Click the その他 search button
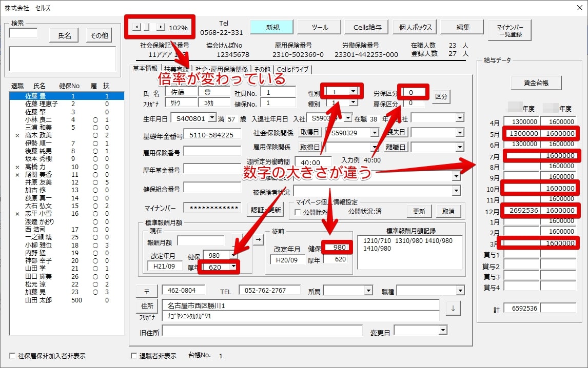588x368 pixels. [x=100, y=35]
